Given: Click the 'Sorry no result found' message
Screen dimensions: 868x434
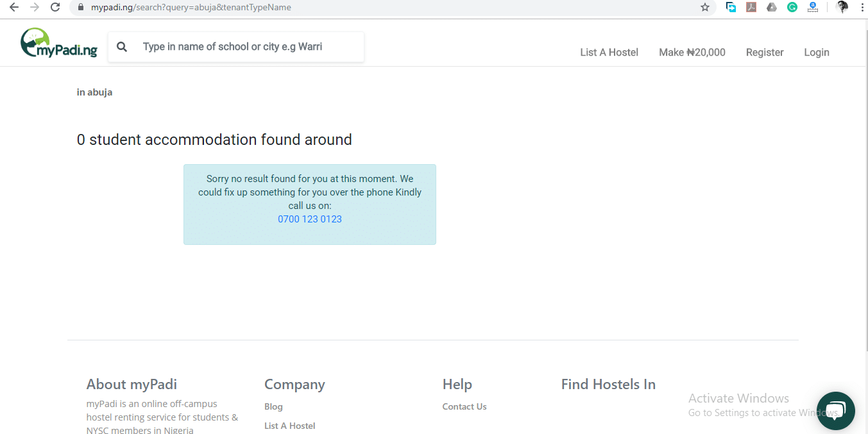Looking at the screenshot, I should click(x=310, y=192).
